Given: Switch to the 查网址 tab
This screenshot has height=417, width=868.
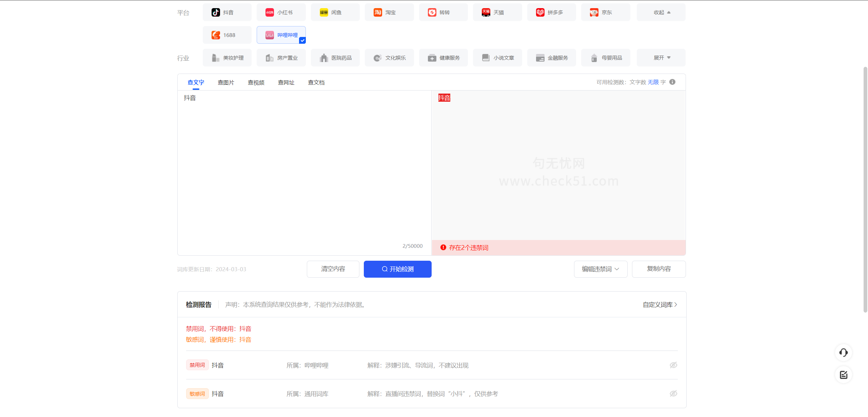Looking at the screenshot, I should tap(286, 82).
